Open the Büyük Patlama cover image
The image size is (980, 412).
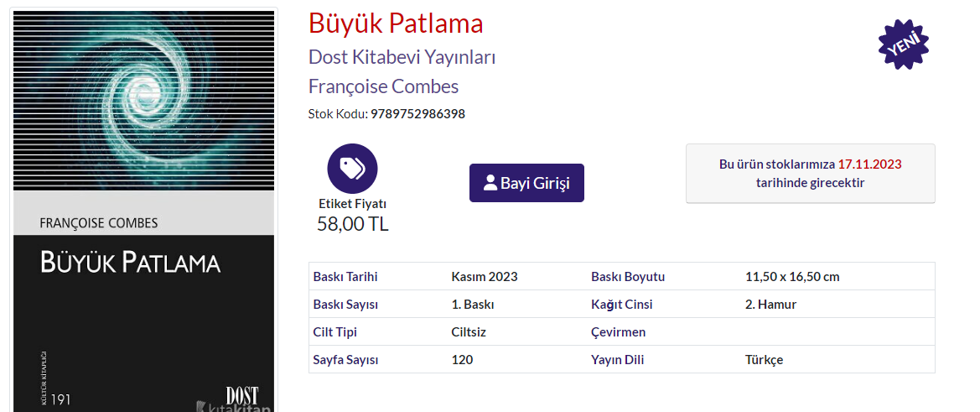[143, 210]
